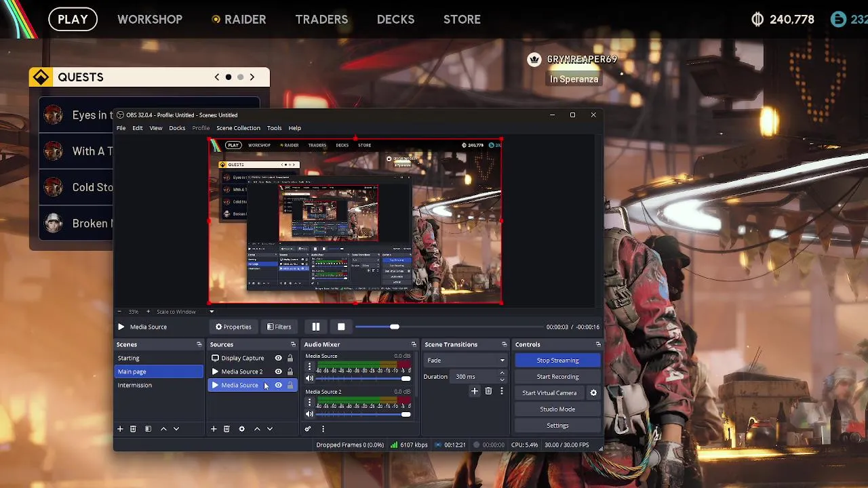This screenshot has width=868, height=488.
Task: Open the Scale to Window dropdown
Action: pos(212,312)
